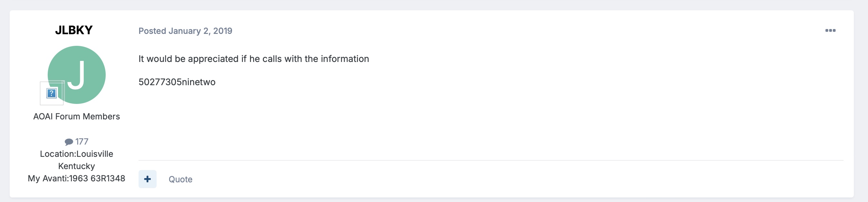
Task: Click the word Kentucky under location
Action: coord(76,166)
